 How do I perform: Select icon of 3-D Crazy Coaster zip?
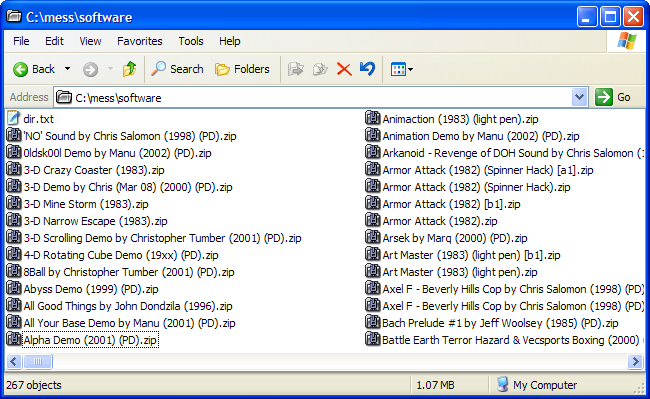click(14, 169)
